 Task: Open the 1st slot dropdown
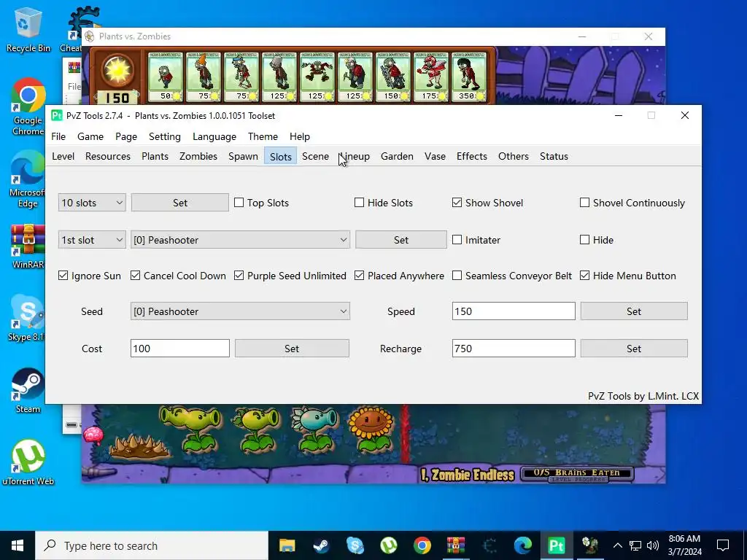pyautogui.click(x=92, y=239)
